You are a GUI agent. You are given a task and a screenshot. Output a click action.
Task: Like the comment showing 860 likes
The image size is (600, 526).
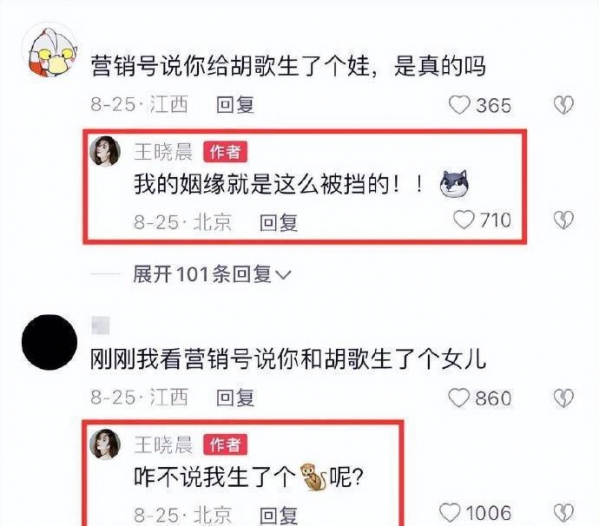(x=459, y=398)
